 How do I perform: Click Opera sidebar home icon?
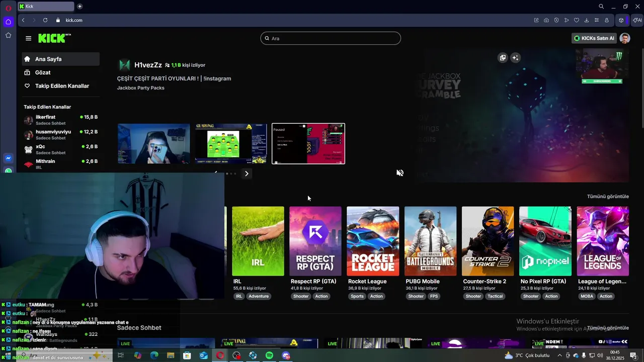coord(8,22)
